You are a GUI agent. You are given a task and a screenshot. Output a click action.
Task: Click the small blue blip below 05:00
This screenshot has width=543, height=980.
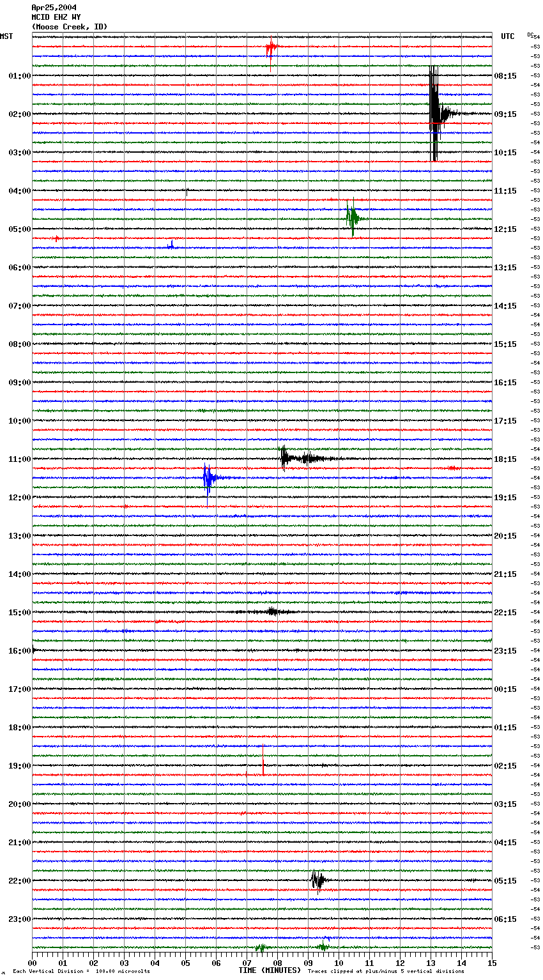point(171,245)
